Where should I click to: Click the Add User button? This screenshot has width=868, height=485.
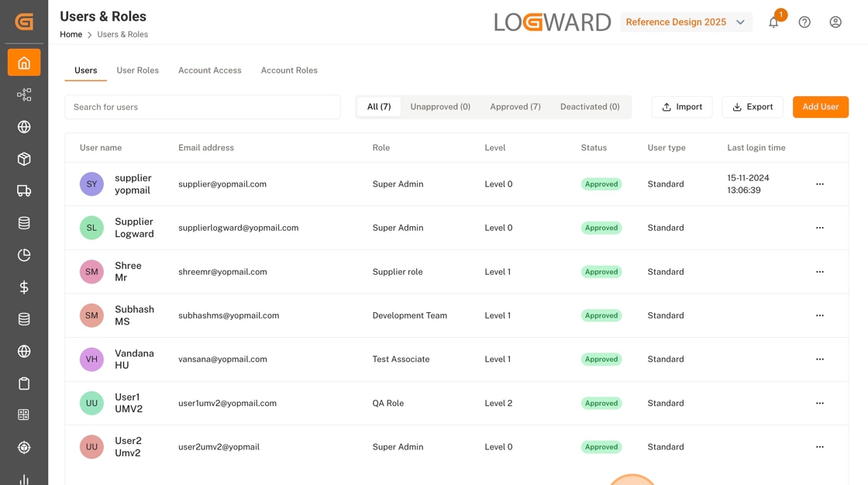click(x=821, y=107)
